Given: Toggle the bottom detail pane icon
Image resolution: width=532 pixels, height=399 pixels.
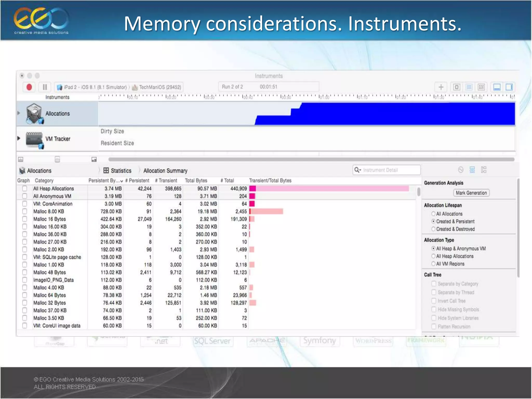Looking at the screenshot, I should coord(497,87).
